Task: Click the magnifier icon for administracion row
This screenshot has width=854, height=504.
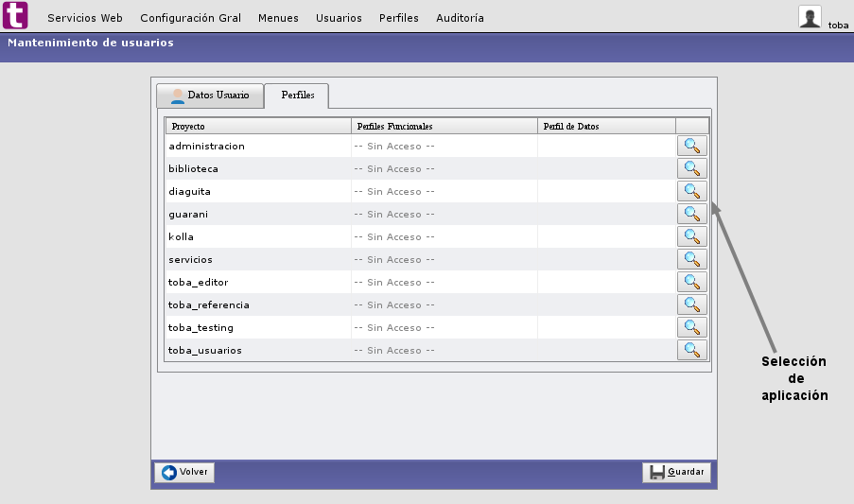Action: 692,146
